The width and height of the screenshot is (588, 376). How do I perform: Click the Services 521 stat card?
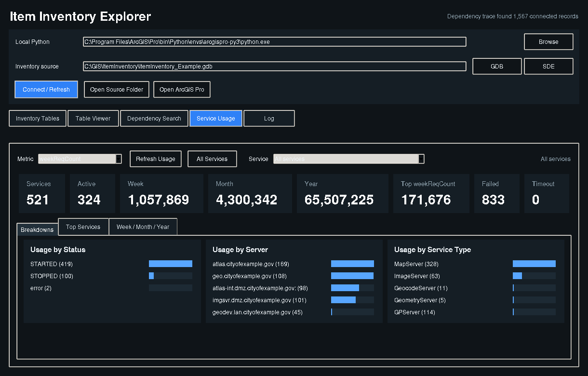click(x=42, y=193)
